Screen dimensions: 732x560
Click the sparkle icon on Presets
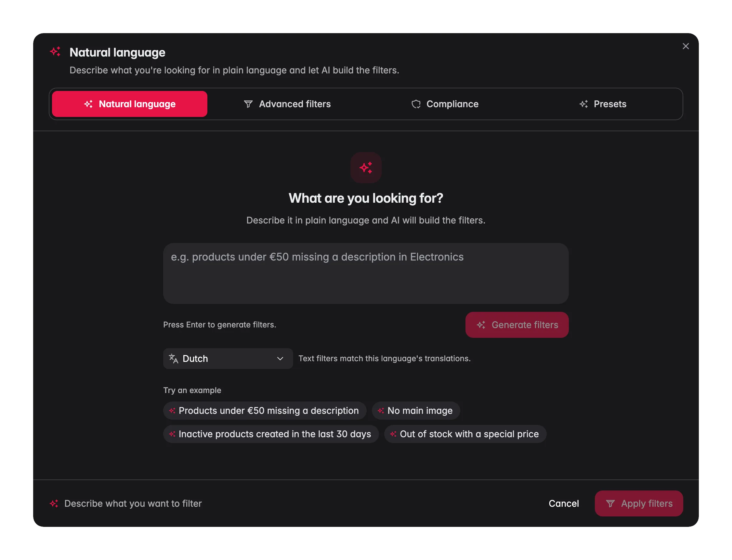[x=583, y=104]
